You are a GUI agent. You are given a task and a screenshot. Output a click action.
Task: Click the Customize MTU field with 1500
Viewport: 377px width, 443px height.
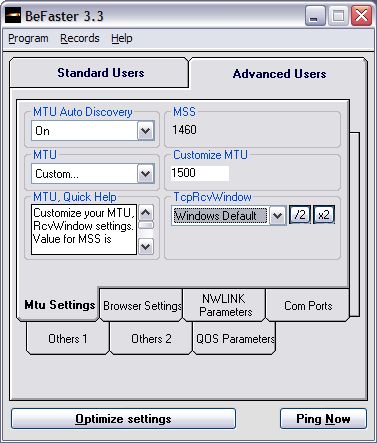pos(200,173)
